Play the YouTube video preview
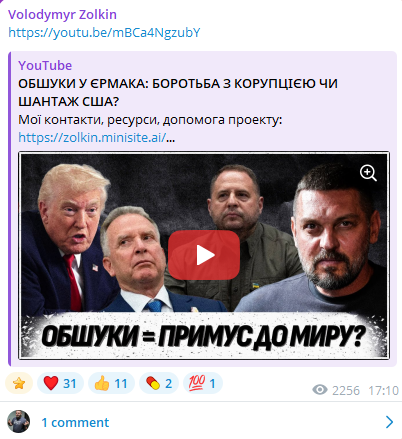Viewport: 402px width, 439px height. click(204, 255)
